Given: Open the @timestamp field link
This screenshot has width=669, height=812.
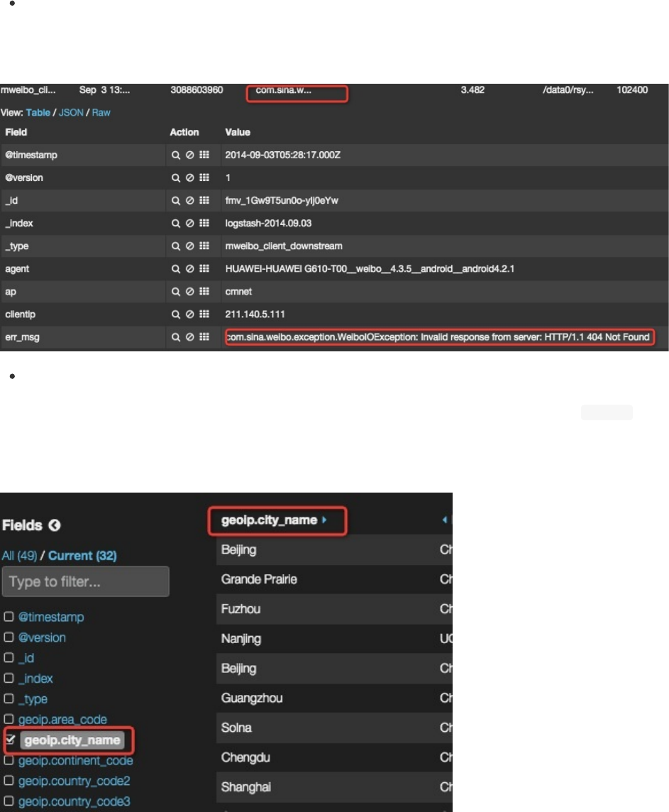Looking at the screenshot, I should (50, 617).
